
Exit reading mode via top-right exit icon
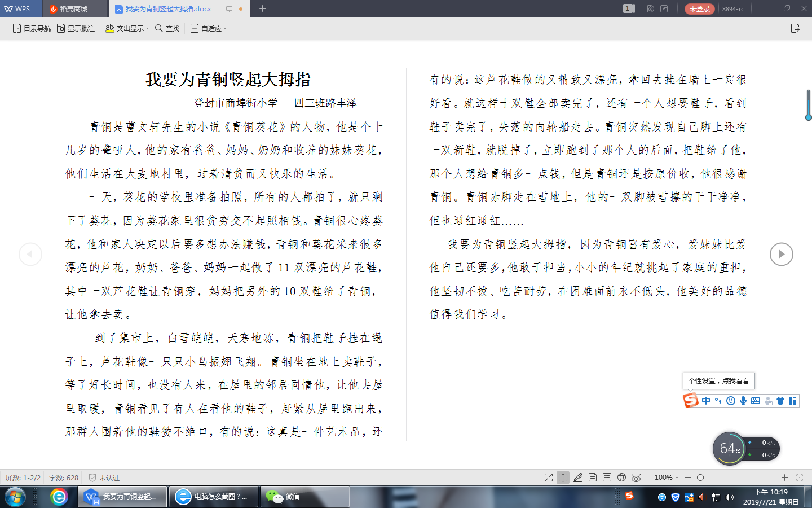[x=795, y=28]
